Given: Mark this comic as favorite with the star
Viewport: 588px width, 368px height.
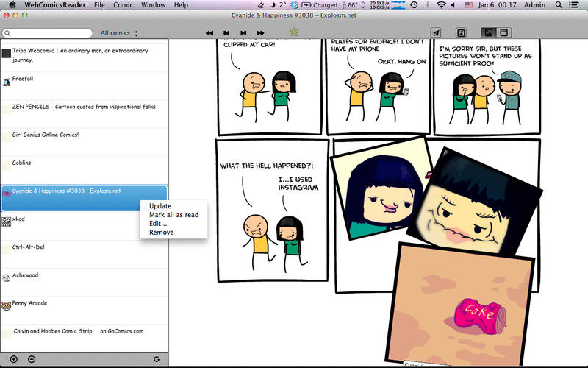Looking at the screenshot, I should point(294,32).
